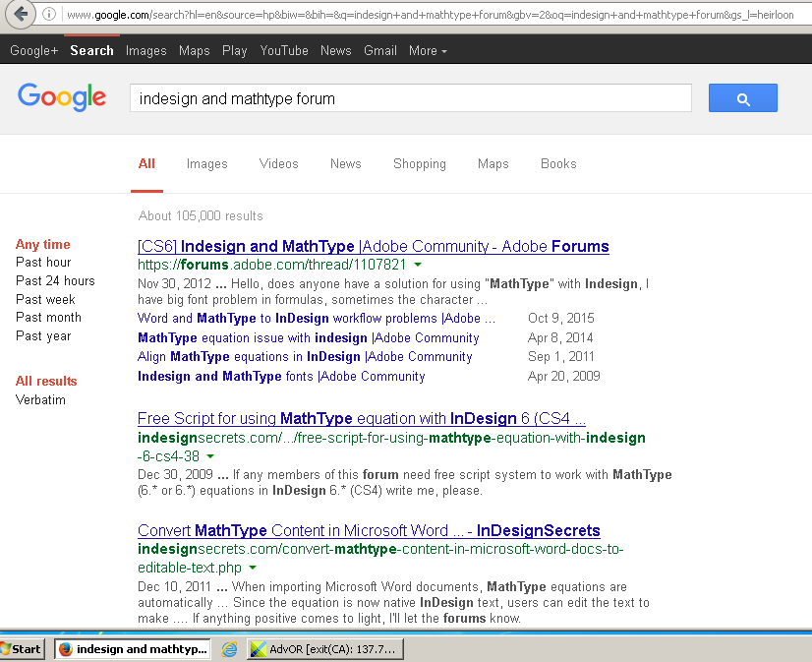Screen dimensions: 812x662
Task: Open 'Free Script for using MathType equation' result
Action: (x=362, y=418)
